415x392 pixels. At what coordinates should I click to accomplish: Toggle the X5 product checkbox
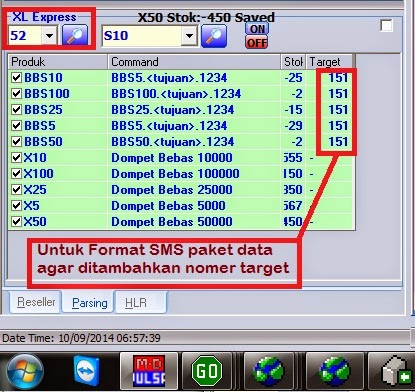[x=16, y=205]
